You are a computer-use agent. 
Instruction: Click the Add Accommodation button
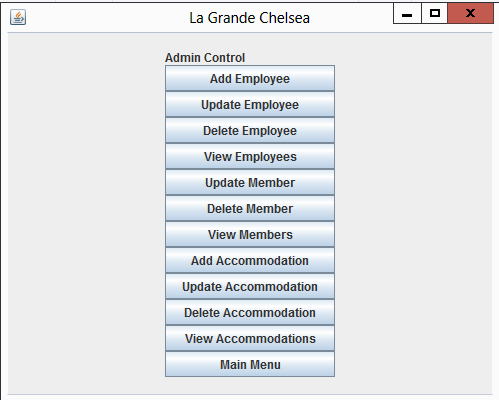pos(250,260)
